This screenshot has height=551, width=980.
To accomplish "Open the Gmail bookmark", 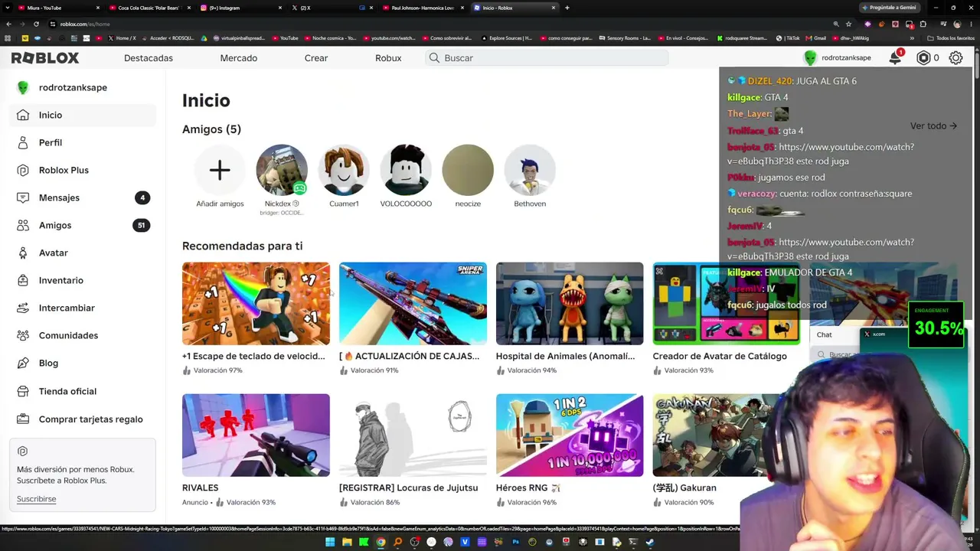I will pyautogui.click(x=816, y=38).
